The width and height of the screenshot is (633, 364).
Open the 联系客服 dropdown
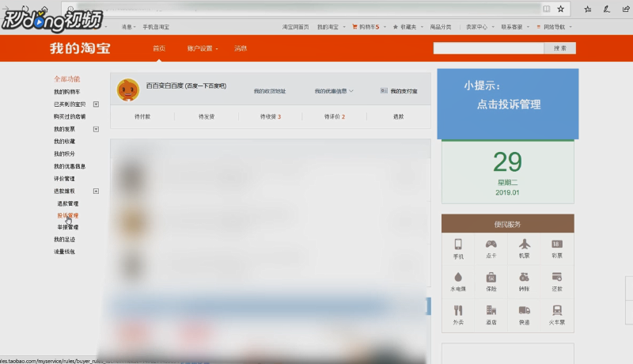tap(515, 27)
